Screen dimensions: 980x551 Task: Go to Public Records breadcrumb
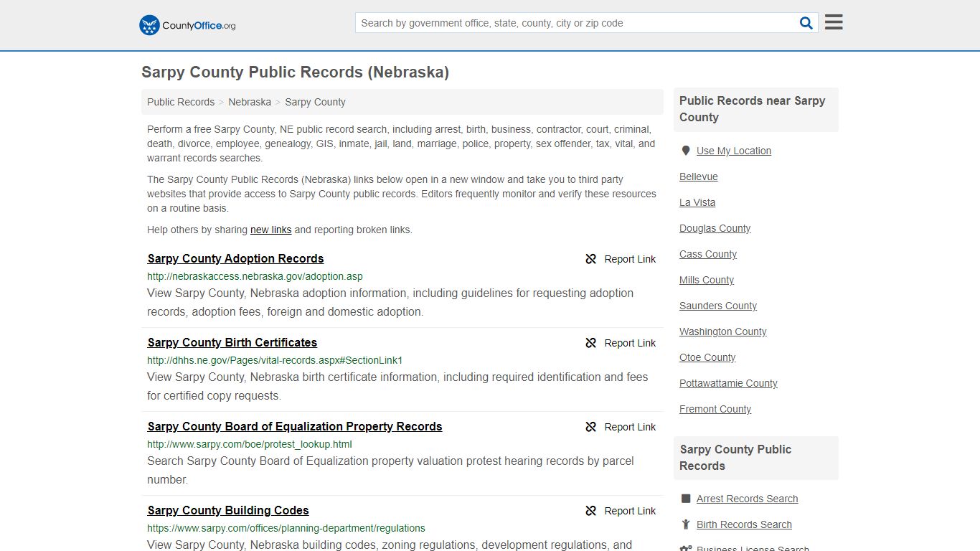click(x=181, y=102)
